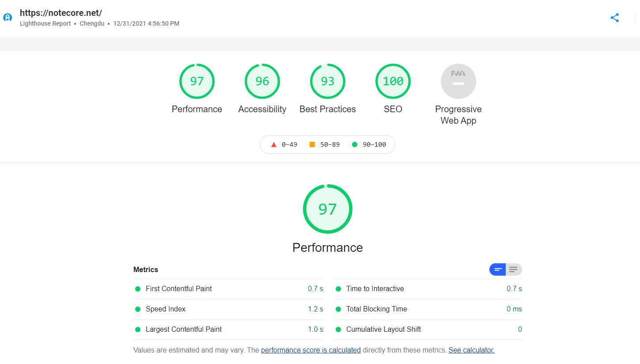
Task: Switch metrics to compact summary view
Action: tap(498, 269)
